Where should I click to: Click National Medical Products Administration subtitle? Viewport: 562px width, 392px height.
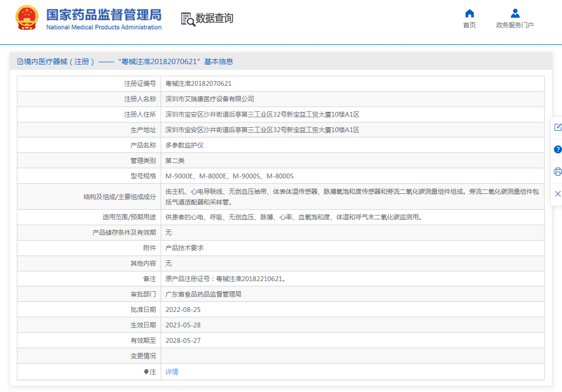(104, 27)
